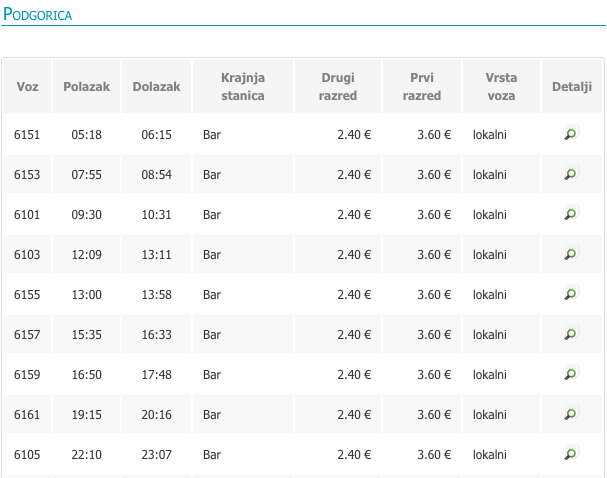Screen dimensions: 607x478
Task: Open details for train 6157
Action: tap(571, 333)
